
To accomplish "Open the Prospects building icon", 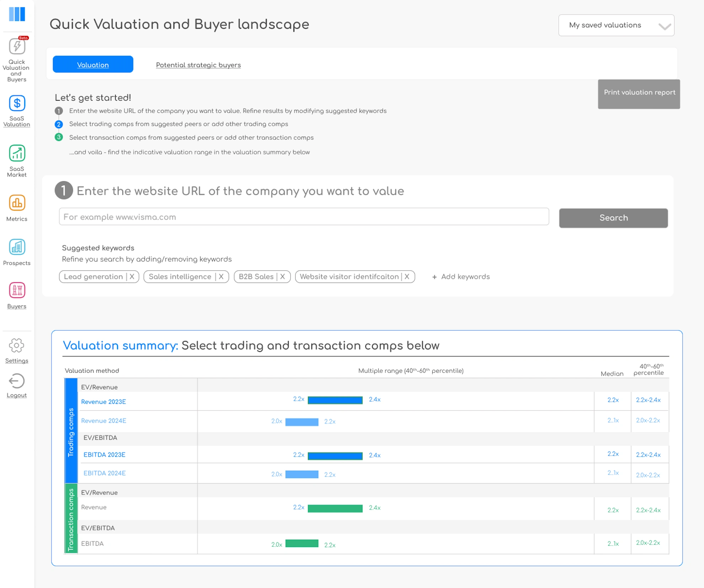I will 17,247.
